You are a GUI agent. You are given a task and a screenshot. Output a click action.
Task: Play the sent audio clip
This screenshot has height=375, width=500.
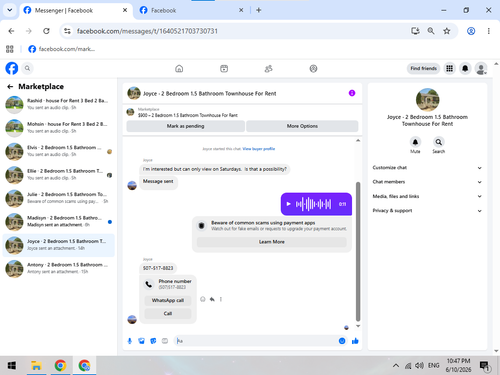tap(289, 204)
